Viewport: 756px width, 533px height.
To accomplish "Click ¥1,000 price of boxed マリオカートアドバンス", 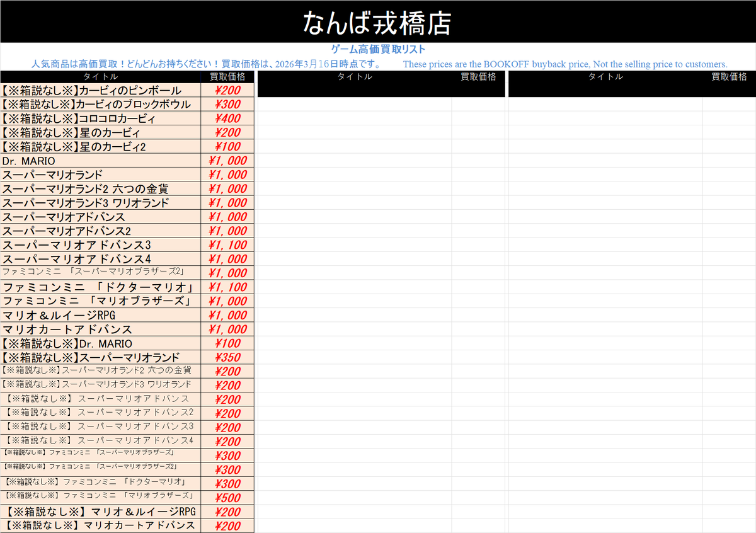I will (227, 330).
